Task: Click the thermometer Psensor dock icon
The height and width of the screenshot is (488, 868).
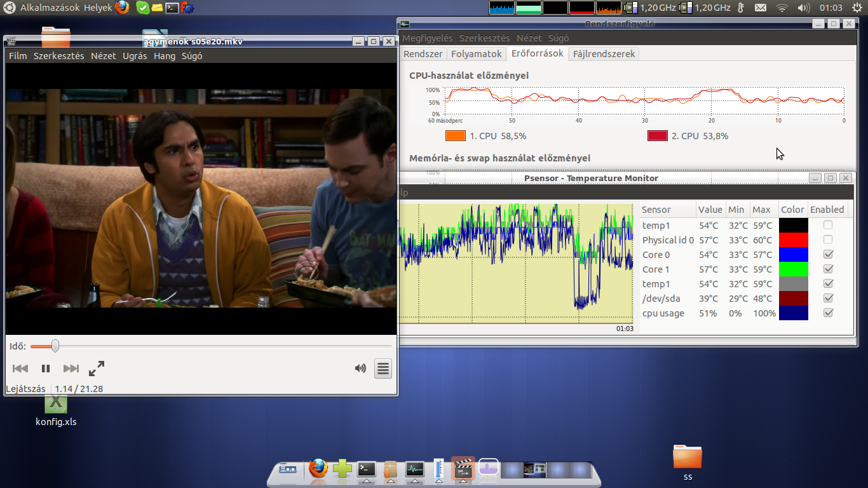Action: [438, 469]
